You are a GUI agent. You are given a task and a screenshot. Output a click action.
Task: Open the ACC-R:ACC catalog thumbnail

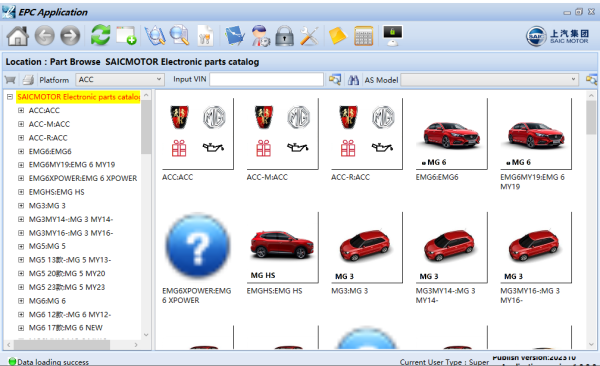coord(367,133)
